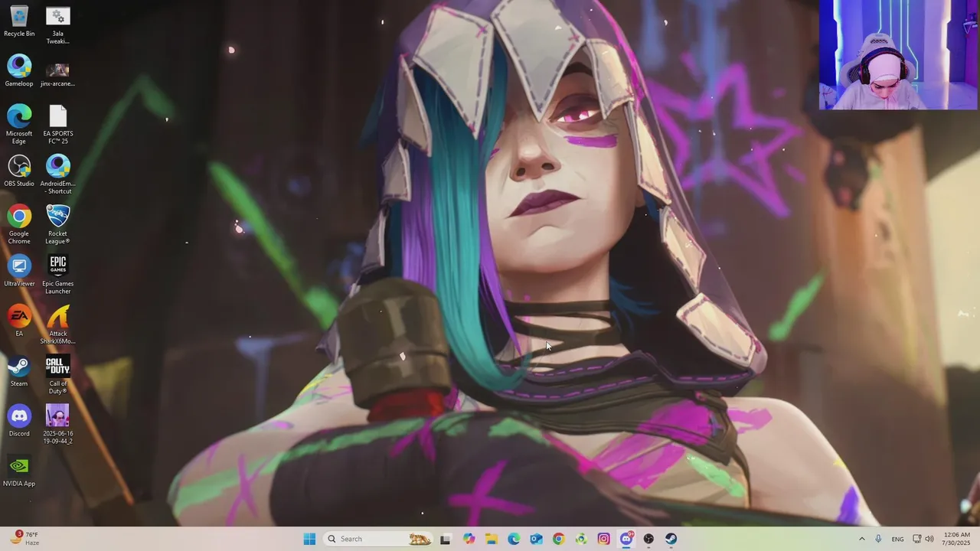This screenshot has width=980, height=551.
Task: Open Google Chrome from the taskbar
Action: click(x=559, y=539)
